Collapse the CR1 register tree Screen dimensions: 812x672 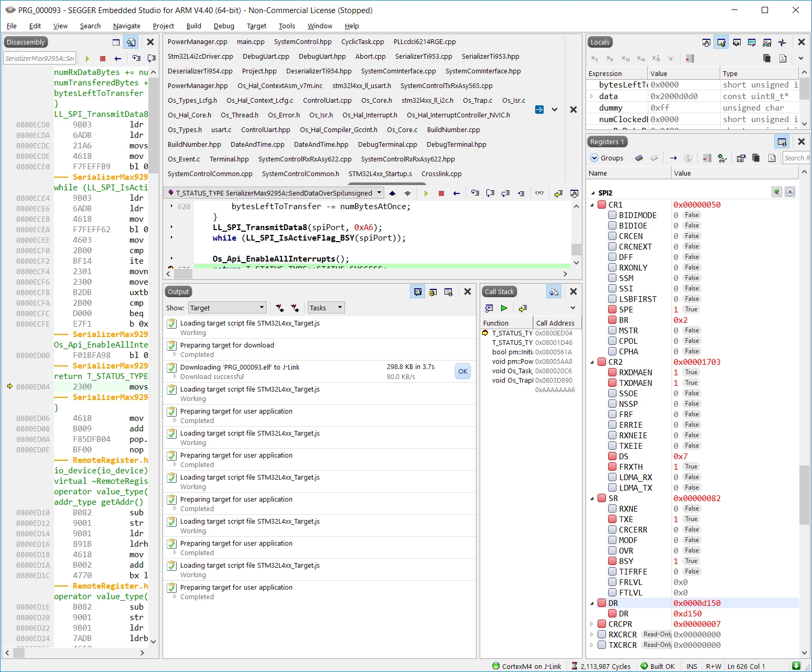coord(592,205)
